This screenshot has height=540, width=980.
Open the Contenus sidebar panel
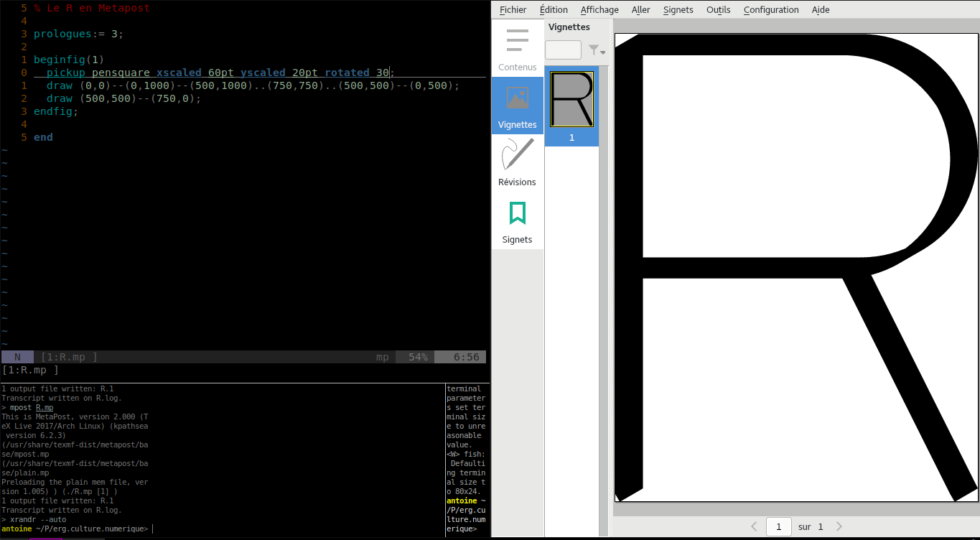(517, 48)
